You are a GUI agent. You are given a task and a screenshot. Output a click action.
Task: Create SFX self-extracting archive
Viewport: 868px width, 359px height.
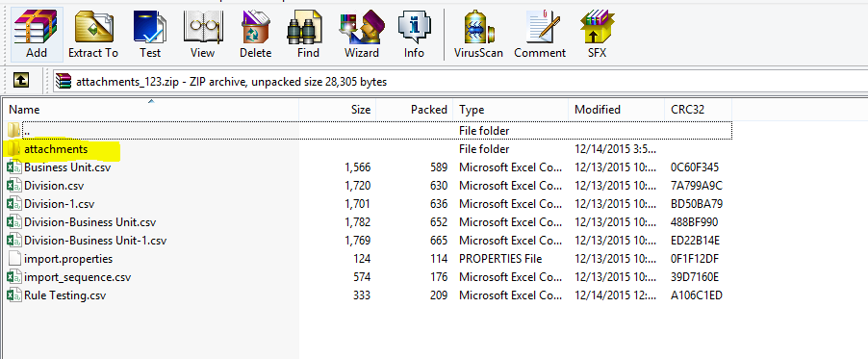coord(598,35)
